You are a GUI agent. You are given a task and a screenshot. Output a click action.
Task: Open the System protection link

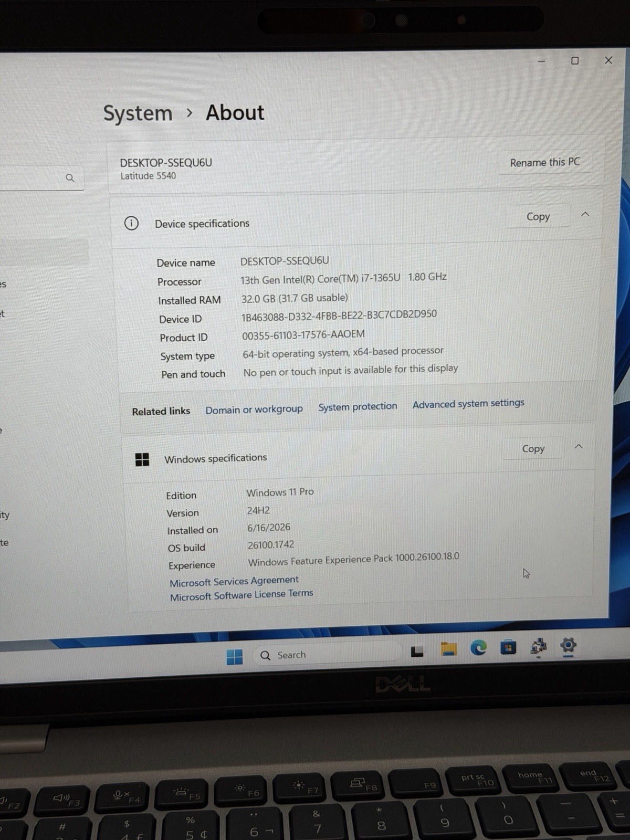(x=358, y=406)
